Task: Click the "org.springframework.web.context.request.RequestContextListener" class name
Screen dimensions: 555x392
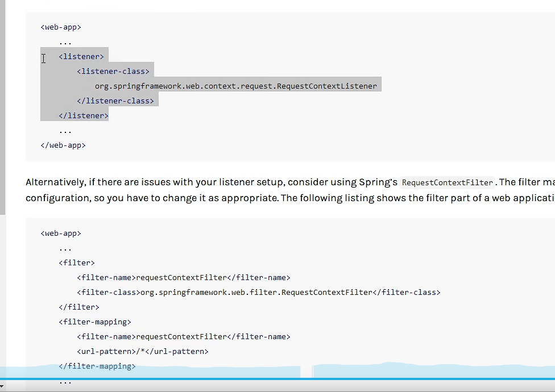Action: (x=236, y=86)
